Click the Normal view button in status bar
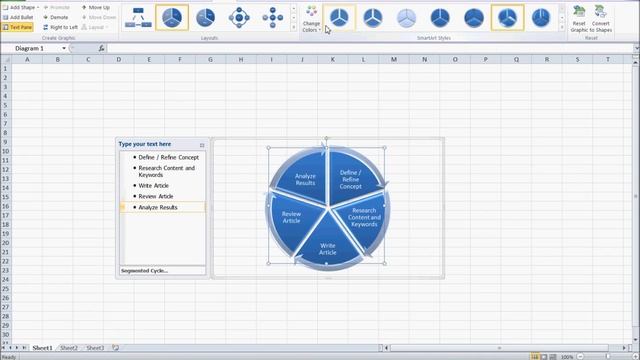Screen dimensions: 640x360 coord(535,357)
